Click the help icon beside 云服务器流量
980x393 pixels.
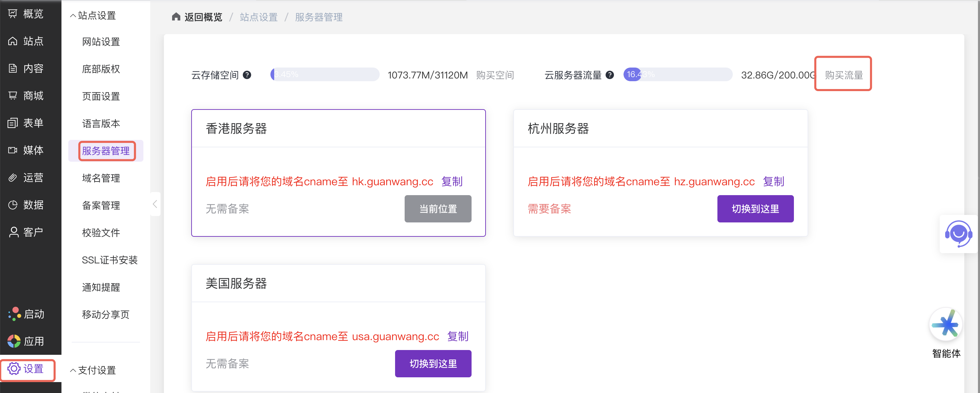point(610,75)
